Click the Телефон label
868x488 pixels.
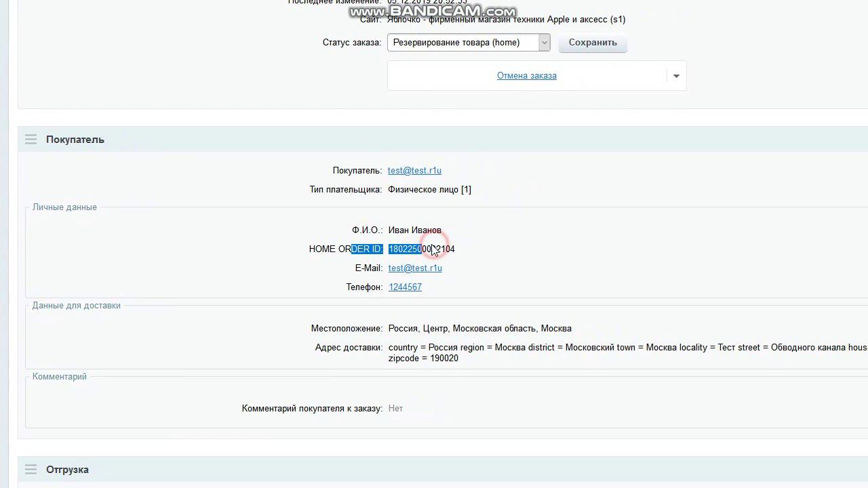point(364,287)
